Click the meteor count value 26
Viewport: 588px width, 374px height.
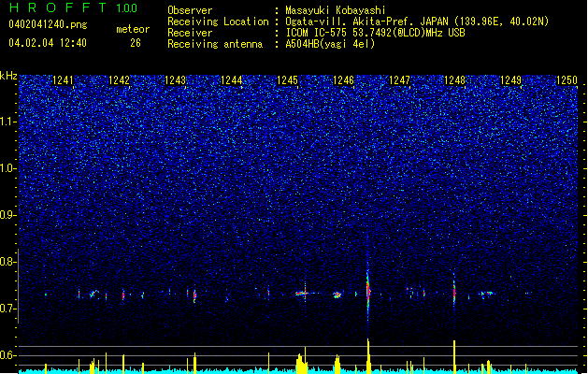point(136,43)
